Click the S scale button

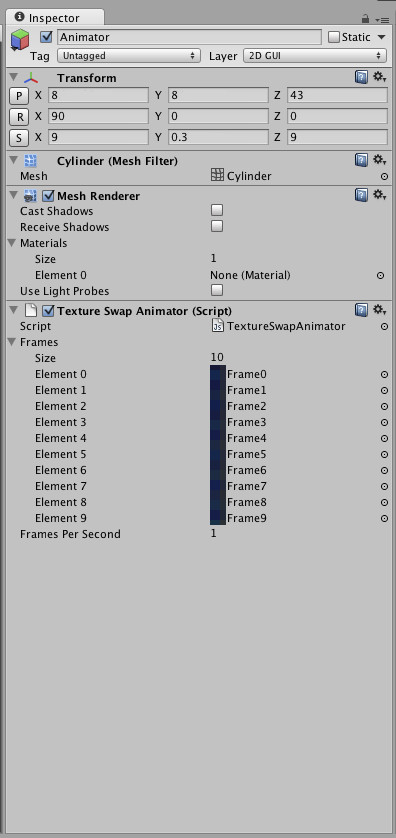point(19,138)
